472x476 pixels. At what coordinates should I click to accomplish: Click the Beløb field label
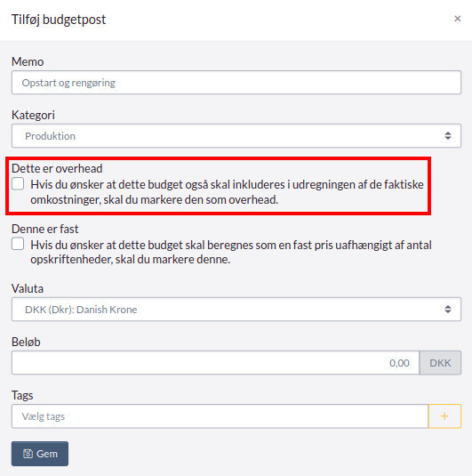26,343
